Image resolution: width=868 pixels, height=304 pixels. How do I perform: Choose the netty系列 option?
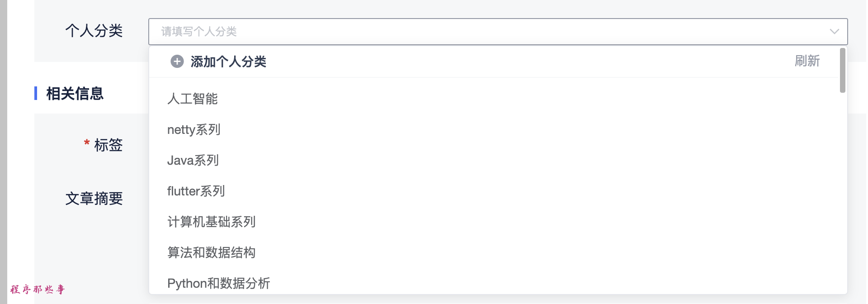coord(194,130)
